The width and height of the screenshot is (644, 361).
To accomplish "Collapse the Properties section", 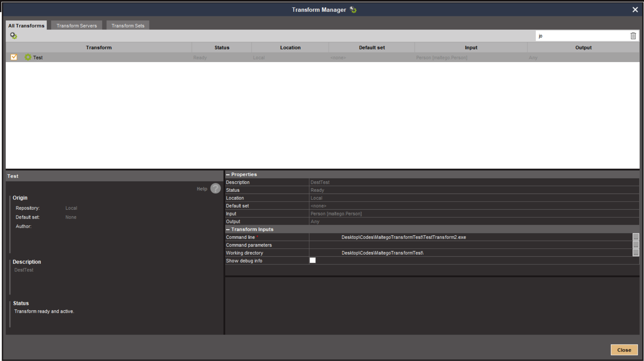I will tap(228, 174).
